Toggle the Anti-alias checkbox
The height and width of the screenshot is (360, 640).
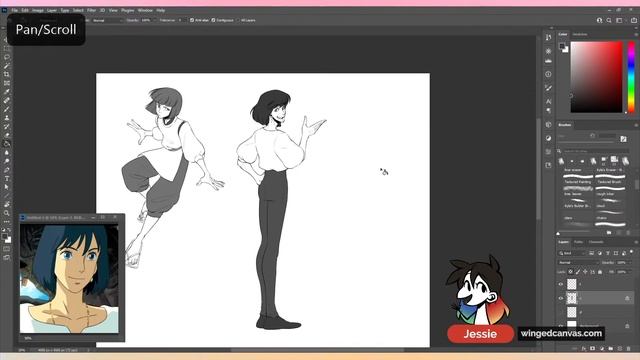(192, 20)
